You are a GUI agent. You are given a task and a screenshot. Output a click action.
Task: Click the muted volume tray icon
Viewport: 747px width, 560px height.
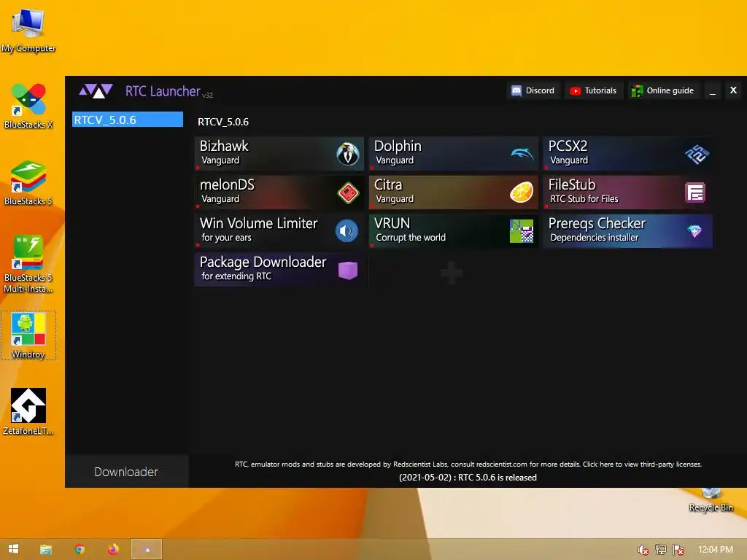pyautogui.click(x=643, y=550)
